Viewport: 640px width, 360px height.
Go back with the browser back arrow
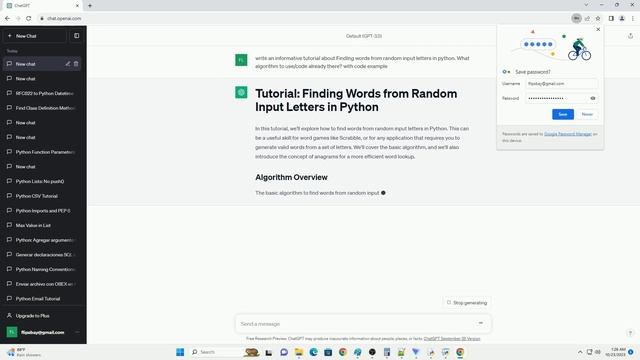coord(7,18)
